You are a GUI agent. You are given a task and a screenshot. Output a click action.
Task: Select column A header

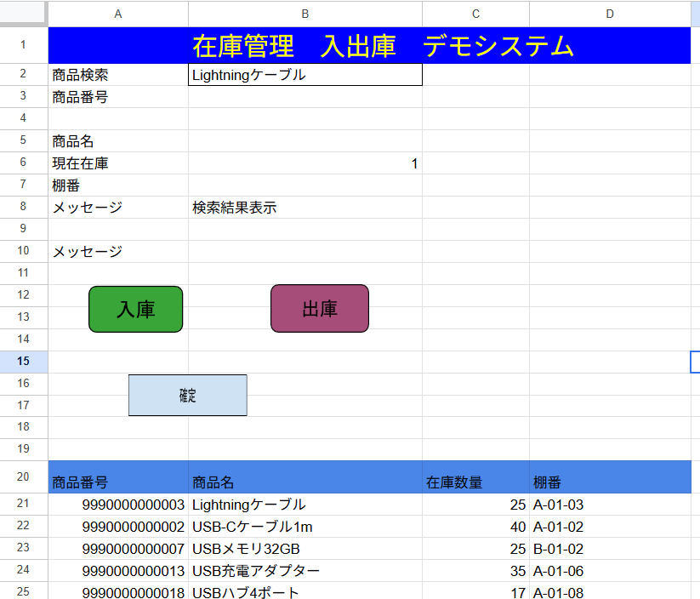(x=118, y=14)
